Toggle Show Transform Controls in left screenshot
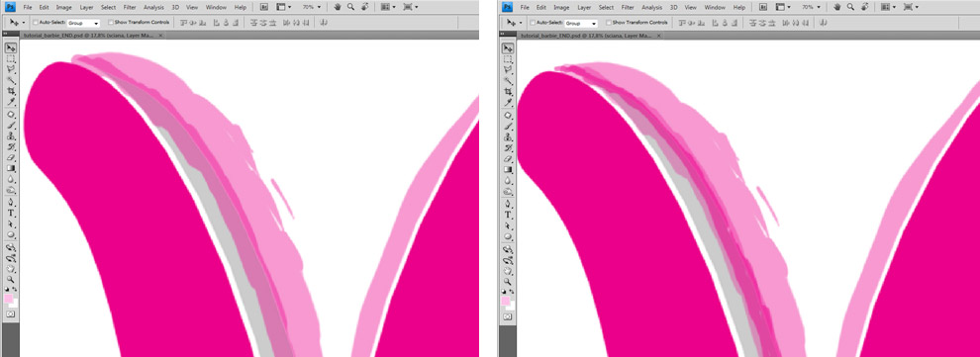The image size is (980, 357). click(x=111, y=23)
